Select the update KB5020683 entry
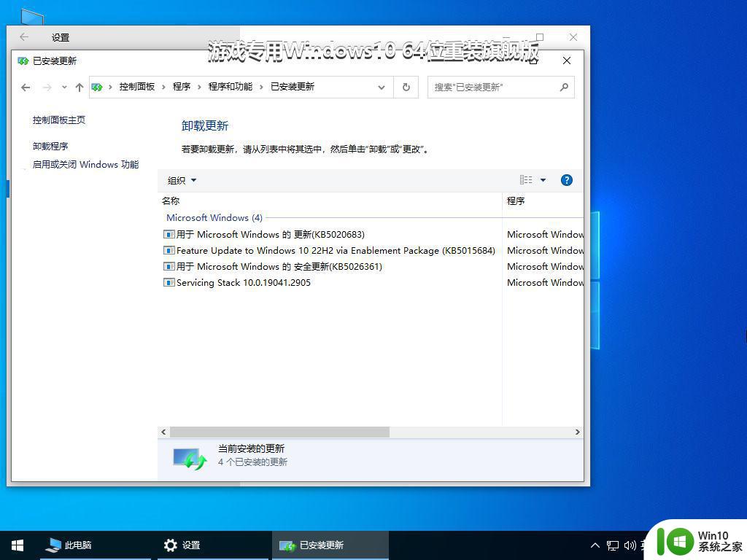Viewport: 747px width, 560px height. 270,234
